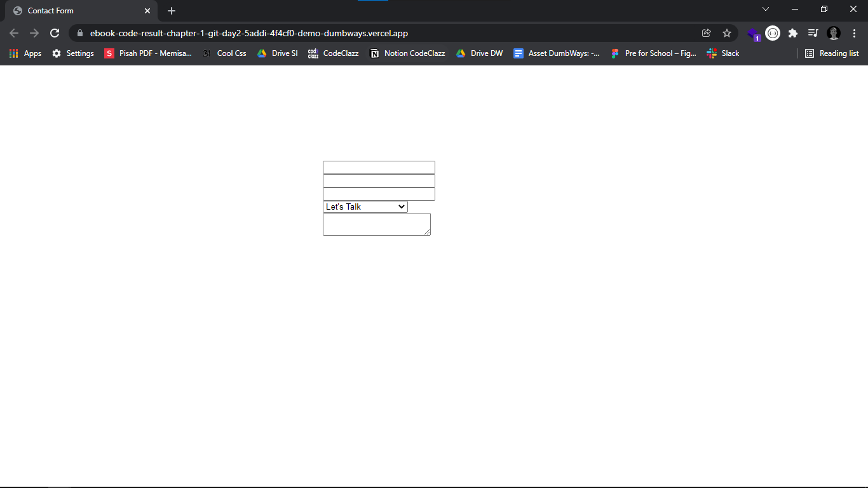The height and width of the screenshot is (488, 868).
Task: Open Notion CodeClazz bookmark
Action: pos(407,53)
